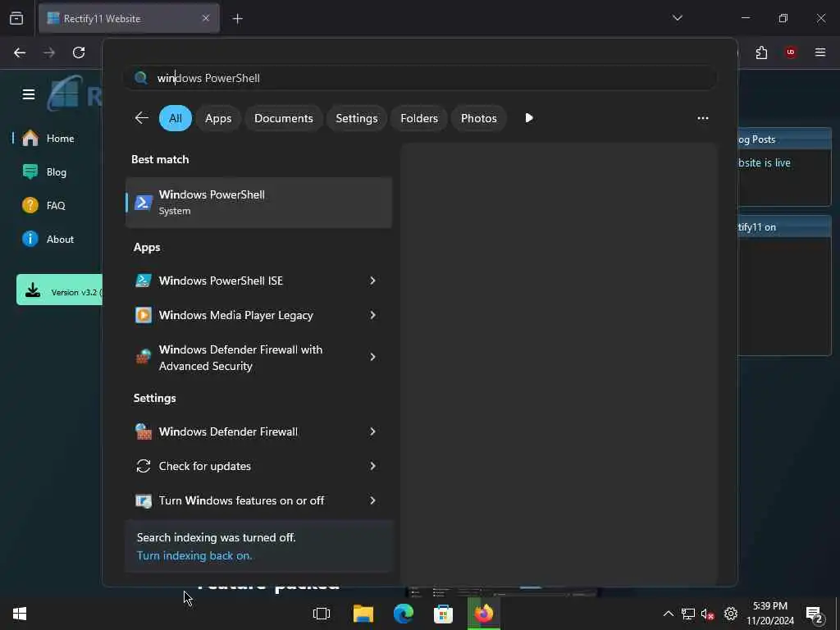Click the uBlock Origin extension icon
840x630 pixels.
(791, 52)
